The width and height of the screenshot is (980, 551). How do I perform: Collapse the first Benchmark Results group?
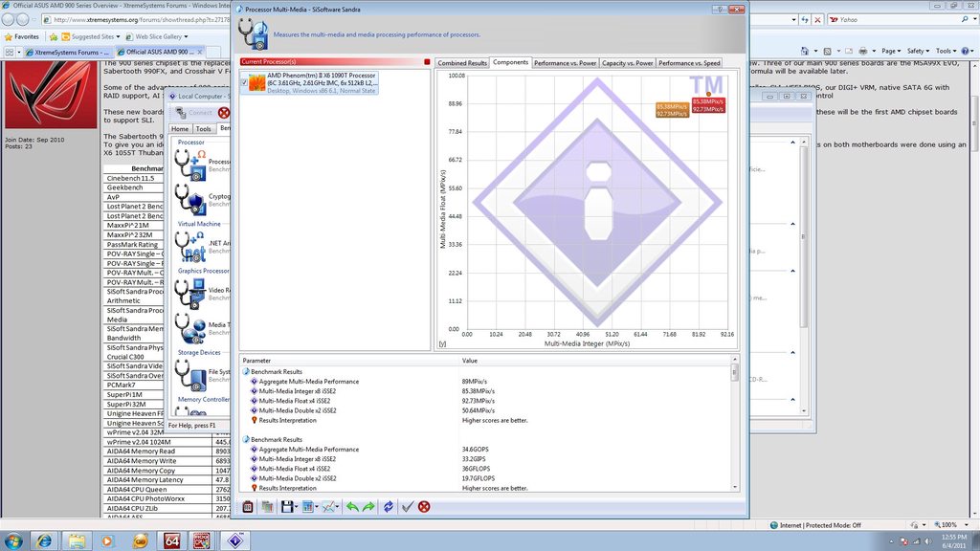[x=246, y=372]
